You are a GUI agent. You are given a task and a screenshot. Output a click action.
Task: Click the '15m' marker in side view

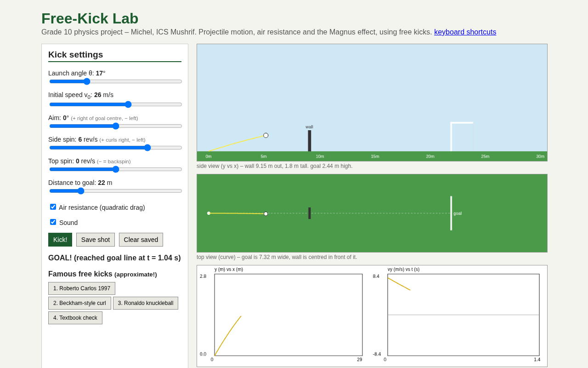tap(375, 156)
